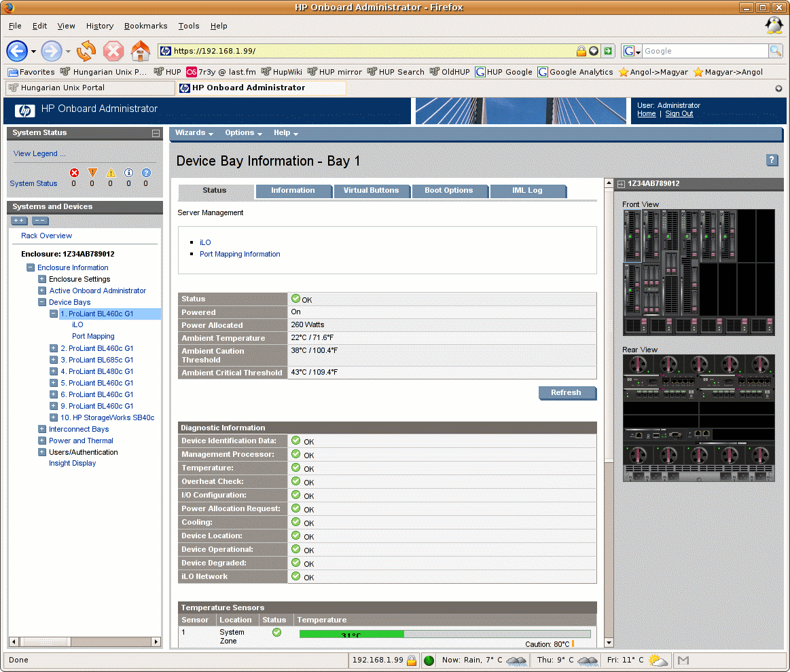Image resolution: width=790 pixels, height=672 pixels.
Task: Reload the page with the Reload icon
Action: click(x=86, y=51)
